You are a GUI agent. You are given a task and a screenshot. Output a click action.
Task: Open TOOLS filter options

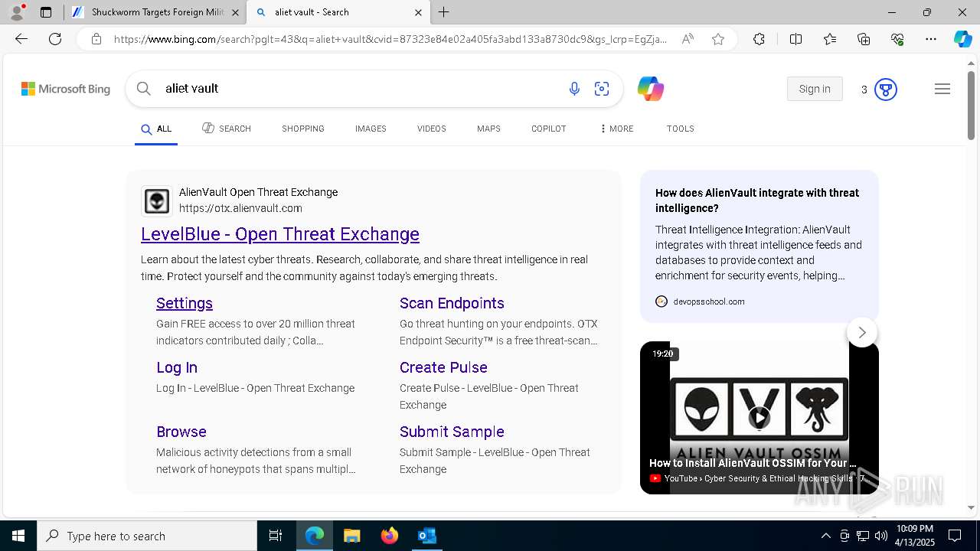coord(681,129)
